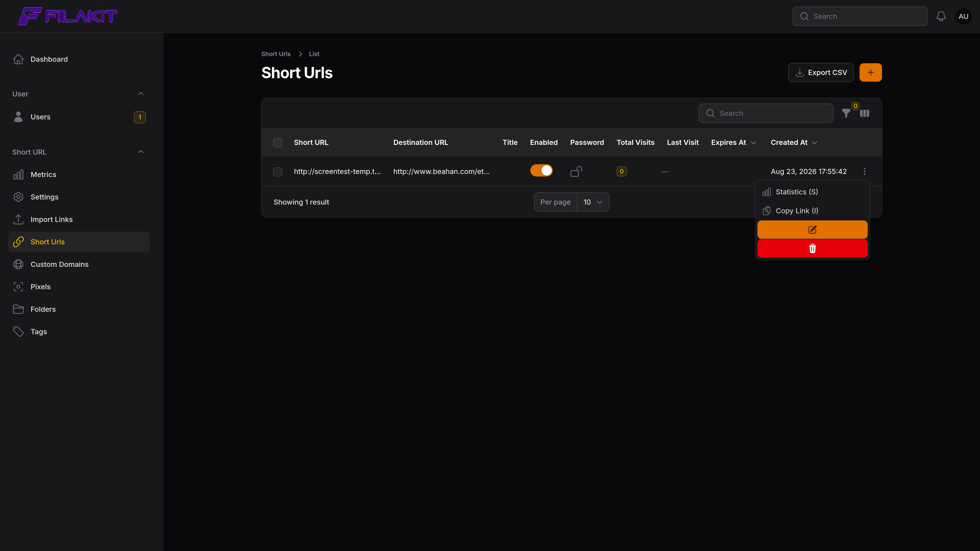Open the AU user avatar menu
This screenshot has width=980, height=551.
pyautogui.click(x=963, y=16)
